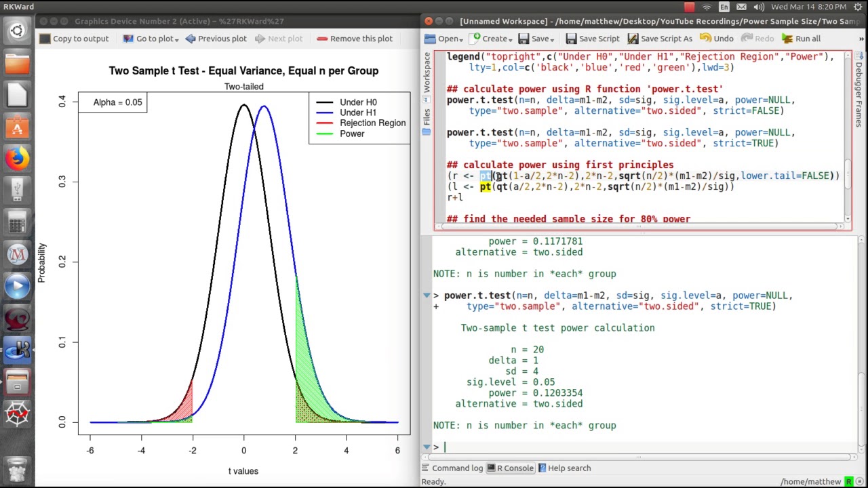Expand the toolbar overflow chevron
The width and height of the screenshot is (868, 488).
click(x=861, y=39)
